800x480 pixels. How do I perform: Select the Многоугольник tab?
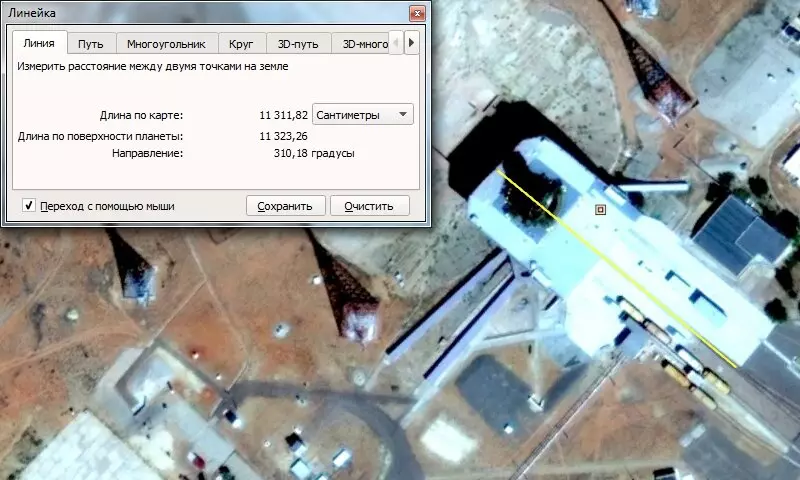click(166, 44)
